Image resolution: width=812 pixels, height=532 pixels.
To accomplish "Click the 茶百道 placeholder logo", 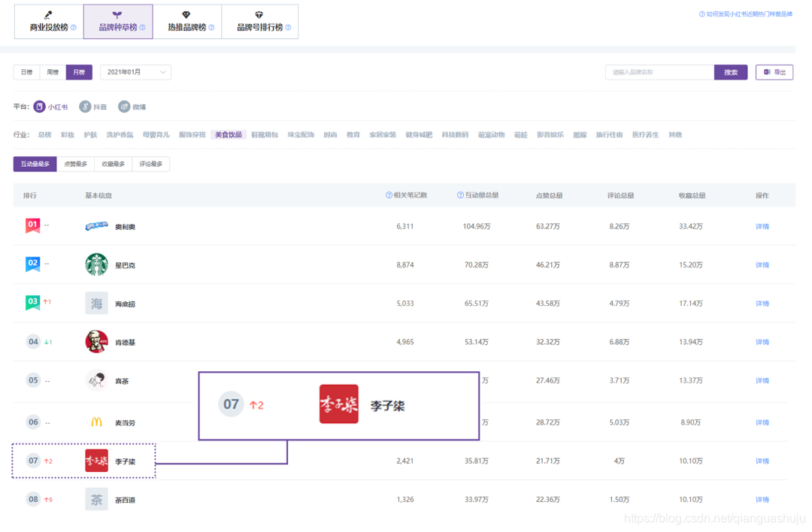I will pyautogui.click(x=96, y=500).
